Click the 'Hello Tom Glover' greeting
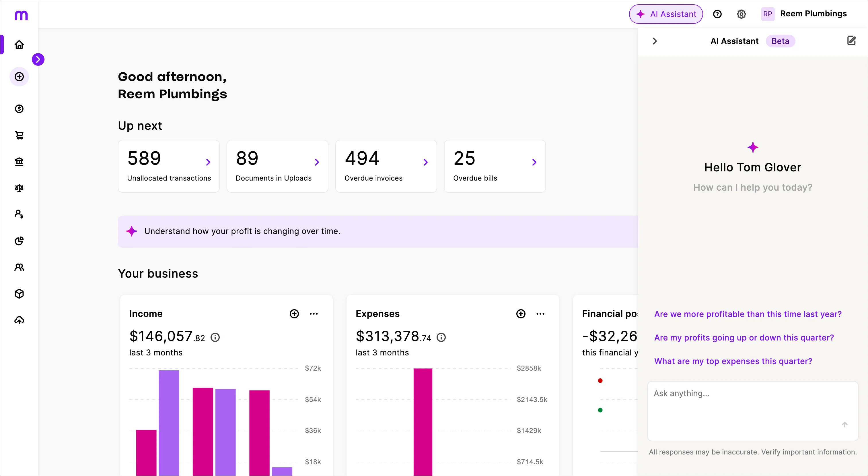 pyautogui.click(x=752, y=167)
